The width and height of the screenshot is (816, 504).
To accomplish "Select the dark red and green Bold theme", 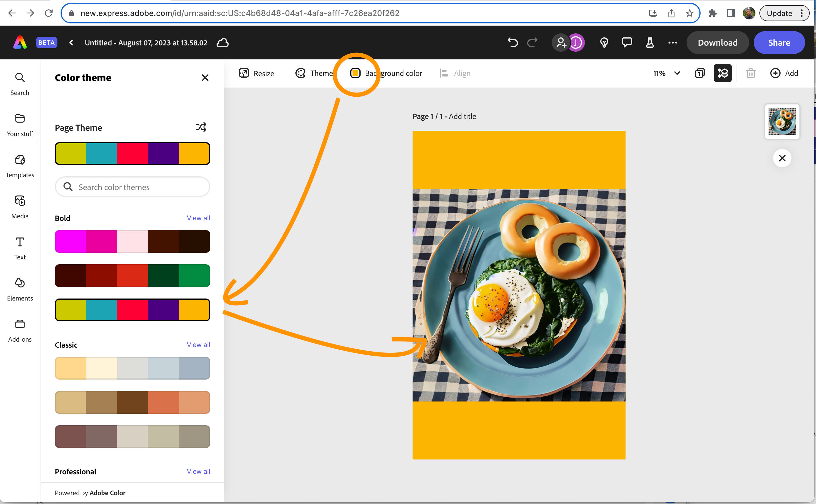I will coord(133,276).
